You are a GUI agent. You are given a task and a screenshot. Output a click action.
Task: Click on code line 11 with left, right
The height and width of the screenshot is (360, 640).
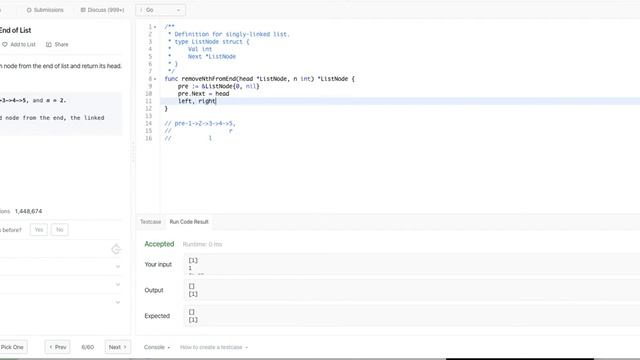click(x=400, y=101)
